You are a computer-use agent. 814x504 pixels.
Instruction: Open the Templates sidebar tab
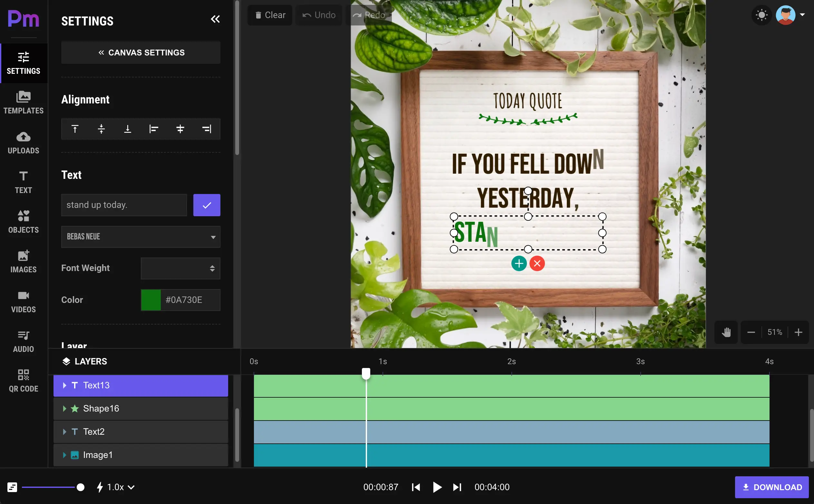(x=23, y=103)
